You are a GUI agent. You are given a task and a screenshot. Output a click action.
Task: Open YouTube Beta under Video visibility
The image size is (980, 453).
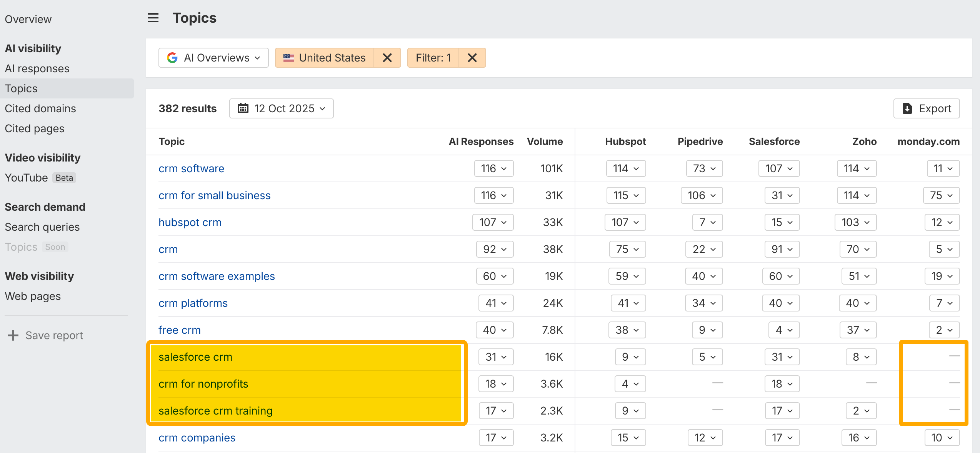click(x=27, y=178)
